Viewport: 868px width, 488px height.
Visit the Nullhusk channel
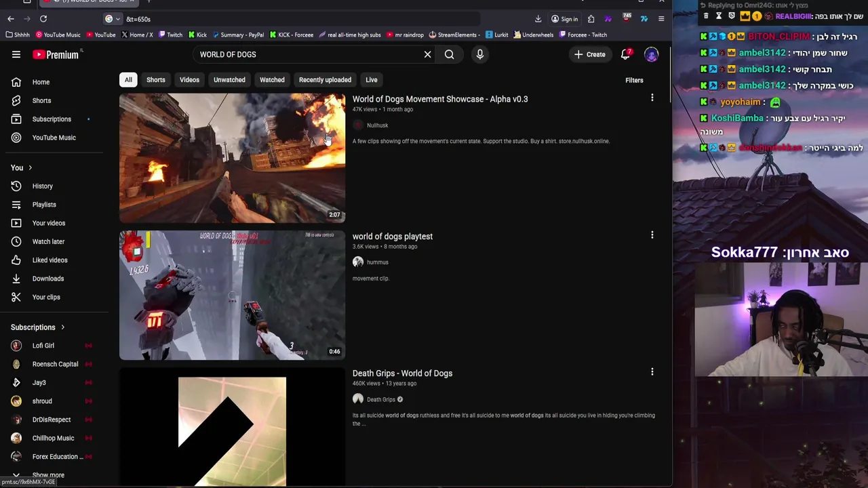pyautogui.click(x=377, y=125)
